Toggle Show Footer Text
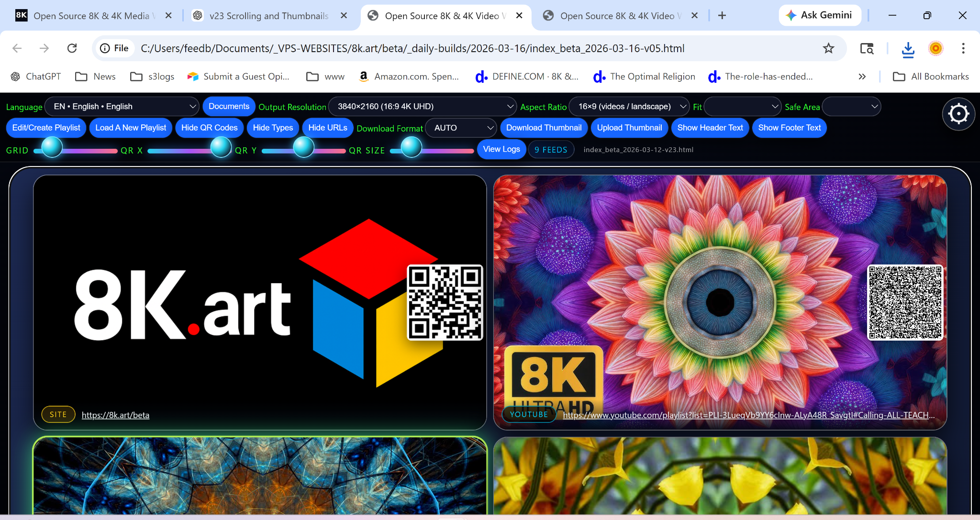This screenshot has width=980, height=520. [790, 128]
